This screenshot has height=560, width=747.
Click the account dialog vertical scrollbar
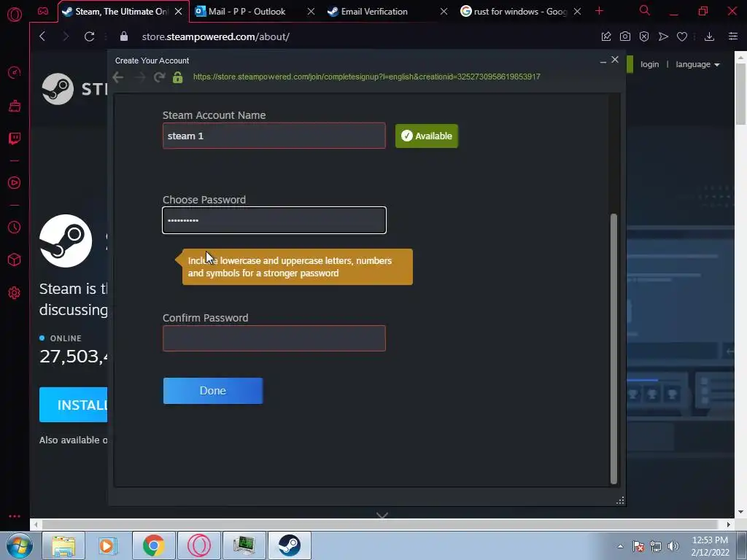point(614,349)
